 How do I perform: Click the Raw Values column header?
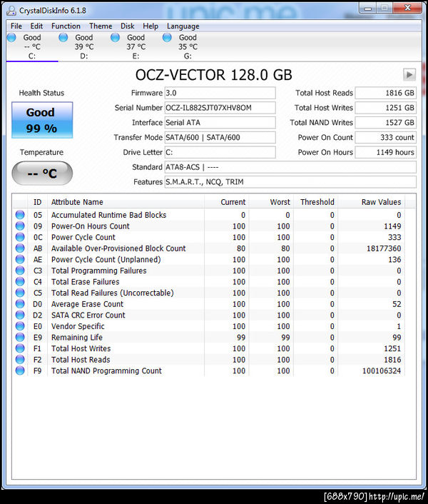371,202
